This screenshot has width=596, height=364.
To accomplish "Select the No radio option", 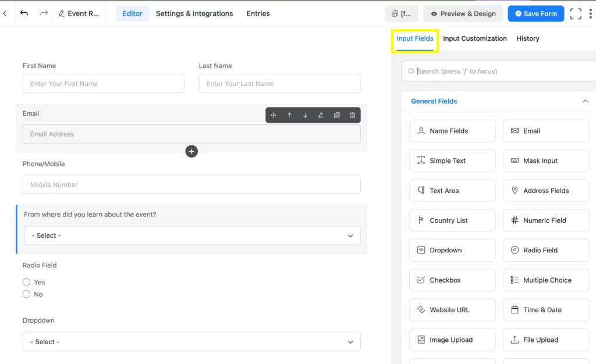I will tap(26, 294).
